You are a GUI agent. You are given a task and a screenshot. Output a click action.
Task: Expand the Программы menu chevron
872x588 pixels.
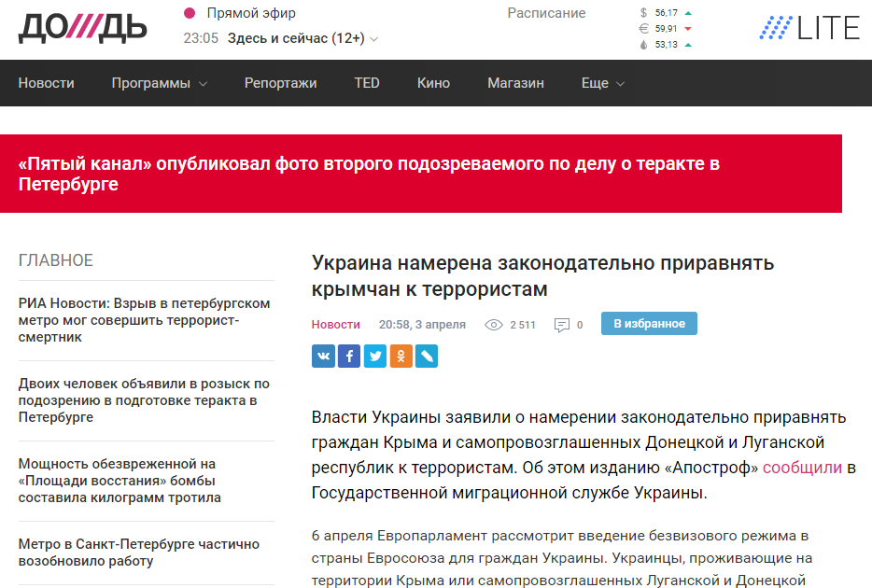[203, 84]
